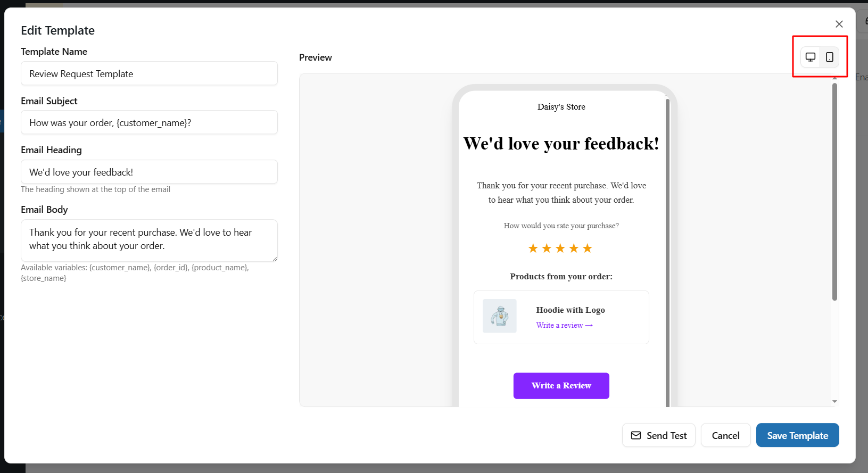Click the fifth rating star in preview
Screen dimensions: 868x473
point(588,248)
